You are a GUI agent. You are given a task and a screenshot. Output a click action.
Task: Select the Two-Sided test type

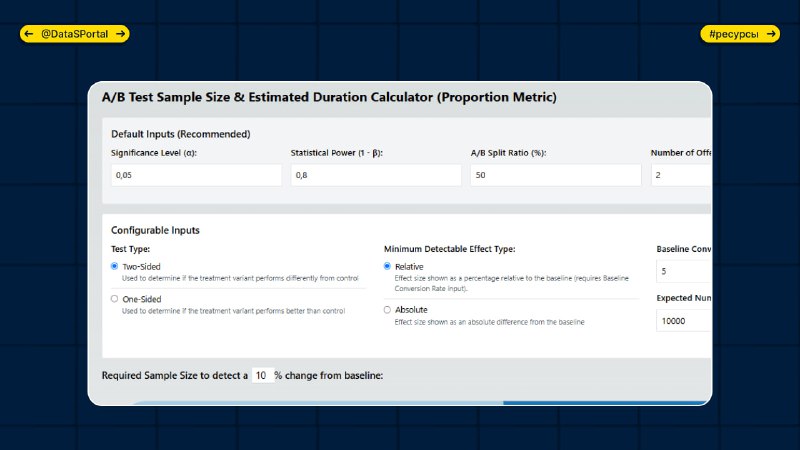(114, 266)
